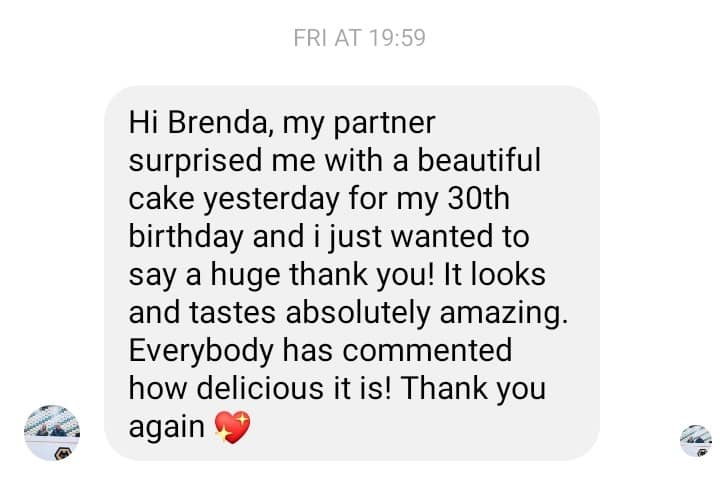This screenshot has height=490, width=720.
Task: Click the word "amazing" in the message
Action: (x=503, y=313)
